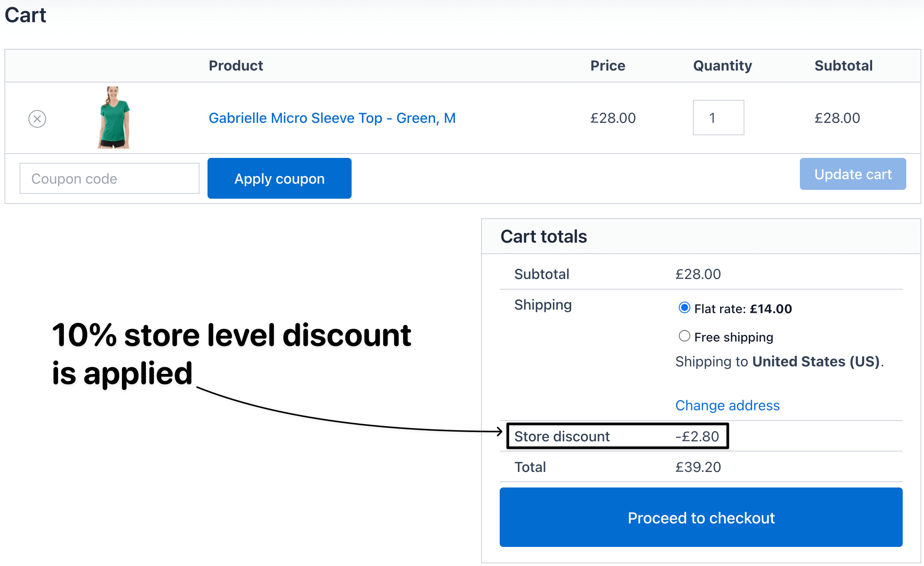Select Flat rate shipping option
924x566 pixels.
coord(685,308)
